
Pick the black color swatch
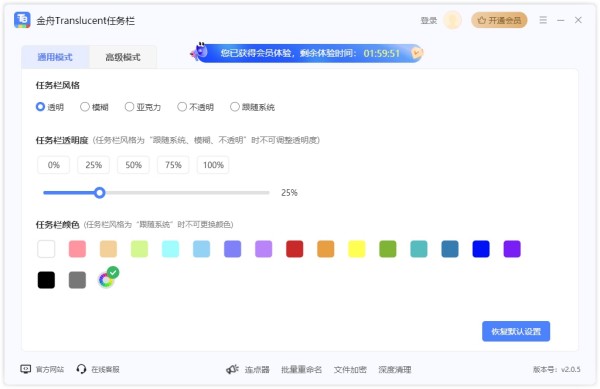tap(46, 280)
